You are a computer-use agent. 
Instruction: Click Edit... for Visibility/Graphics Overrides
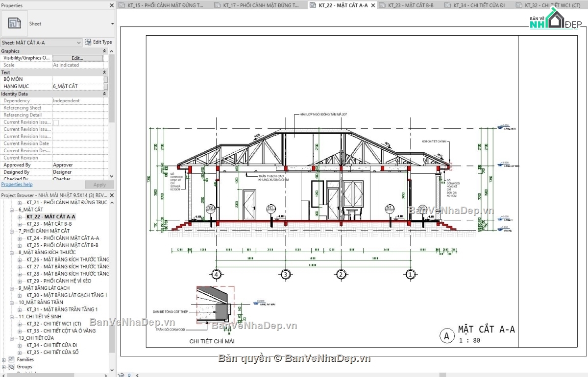pyautogui.click(x=78, y=57)
